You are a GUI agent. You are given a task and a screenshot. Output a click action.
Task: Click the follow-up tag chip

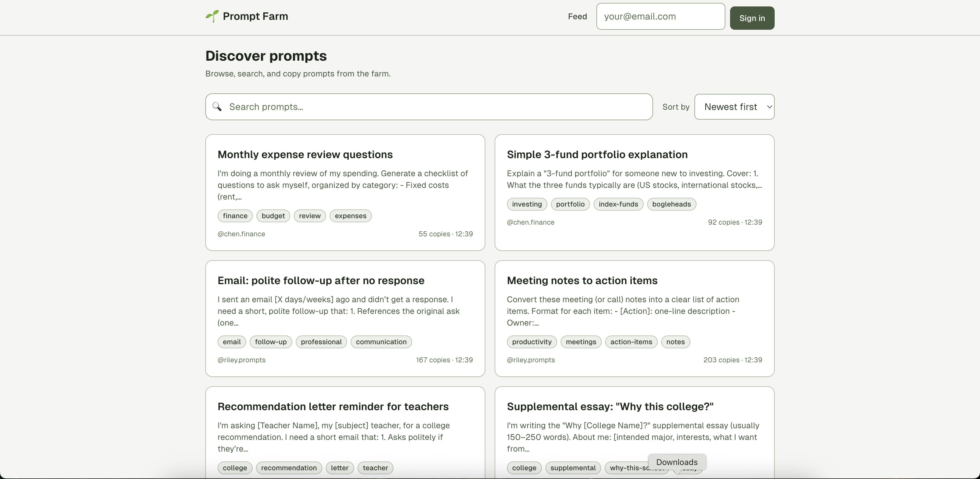(x=270, y=342)
